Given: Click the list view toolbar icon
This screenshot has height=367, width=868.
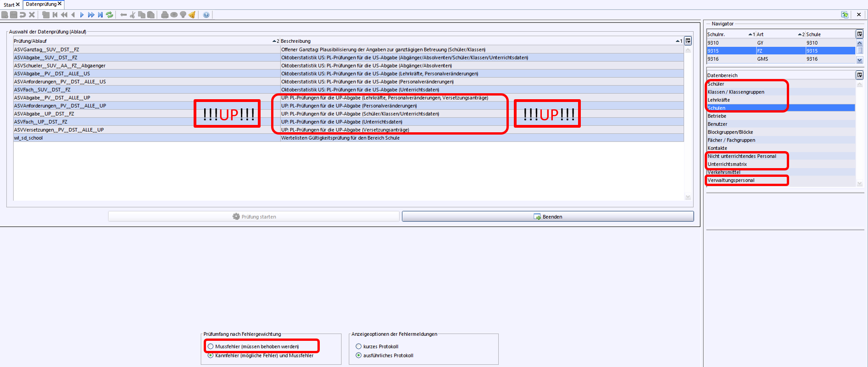Looking at the screenshot, I should [x=46, y=15].
